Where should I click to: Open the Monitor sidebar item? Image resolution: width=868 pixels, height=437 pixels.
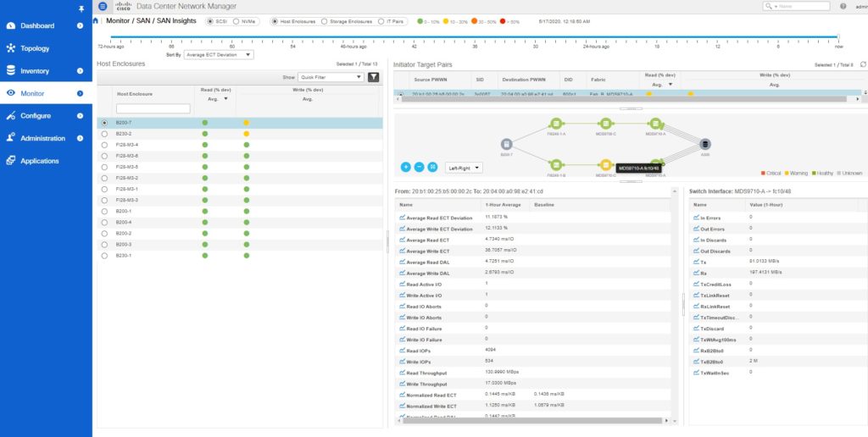click(x=46, y=93)
